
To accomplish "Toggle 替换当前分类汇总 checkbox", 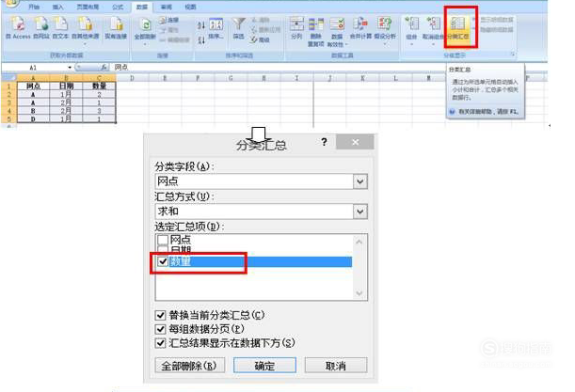I will click(160, 315).
